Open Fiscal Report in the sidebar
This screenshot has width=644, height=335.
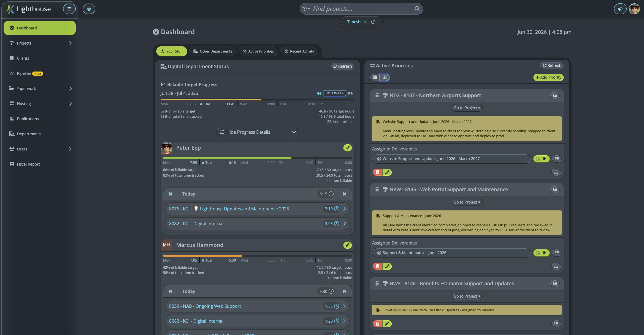pos(40,164)
